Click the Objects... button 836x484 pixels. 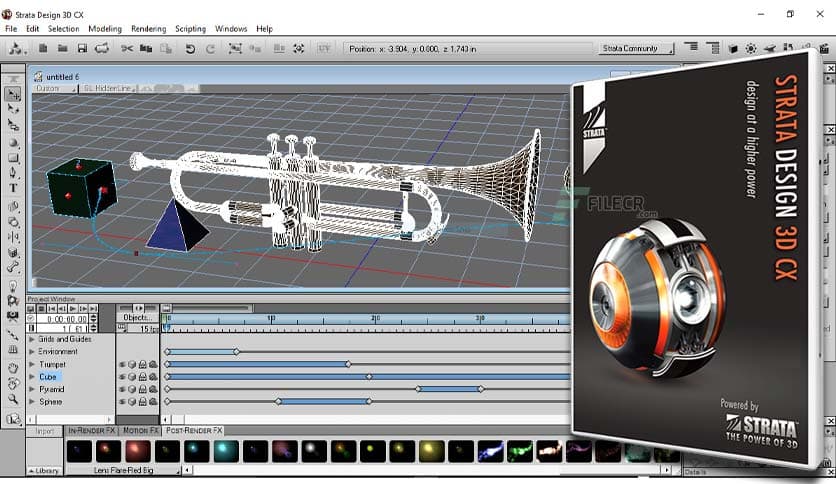pyautogui.click(x=138, y=317)
